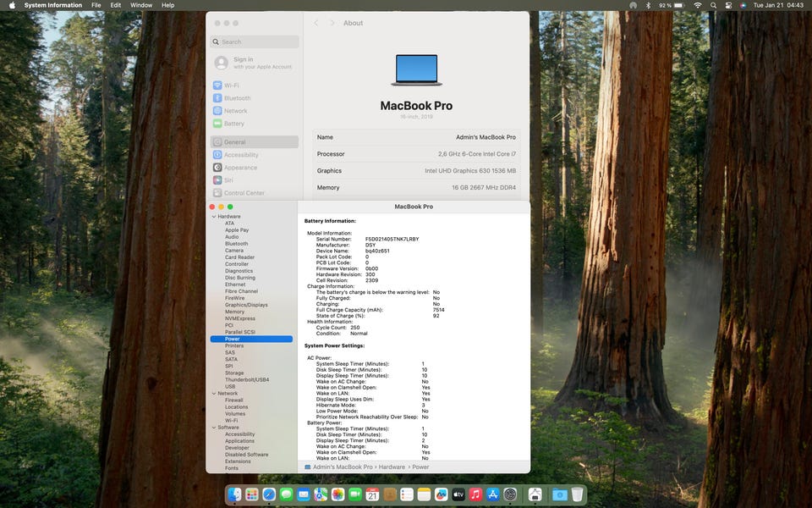Click the Bluetooth icon in menu bar
Image resolution: width=812 pixels, height=508 pixels.
pos(648,5)
